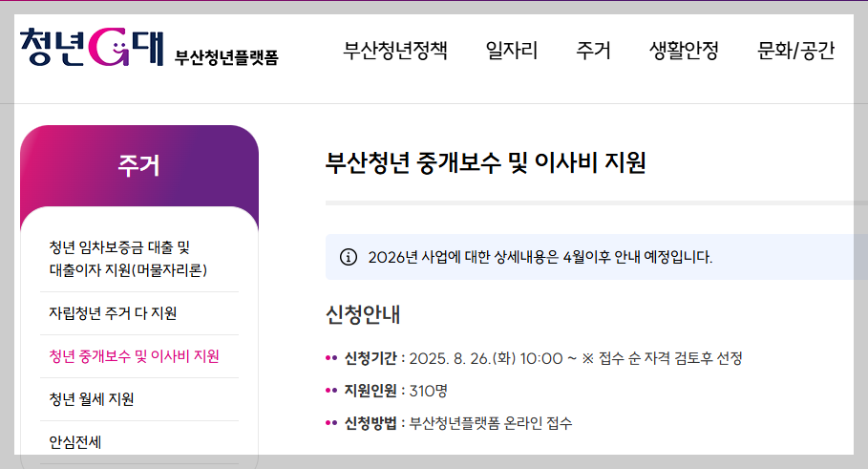The image size is (868, 469).
Task: Click the 신청기간 line with 2025. 8. 26.
Action: coord(534,358)
